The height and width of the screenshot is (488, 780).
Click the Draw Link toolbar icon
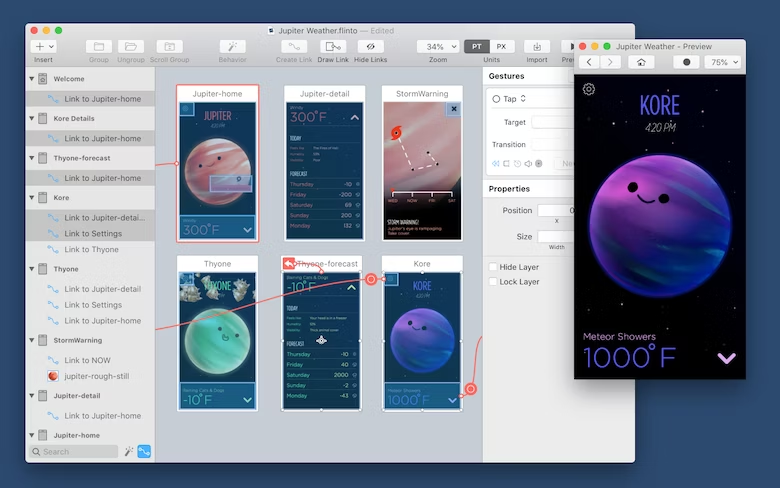(333, 47)
